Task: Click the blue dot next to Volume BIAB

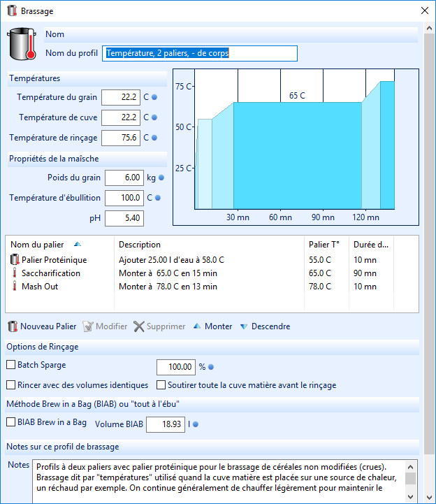Action: [x=196, y=424]
